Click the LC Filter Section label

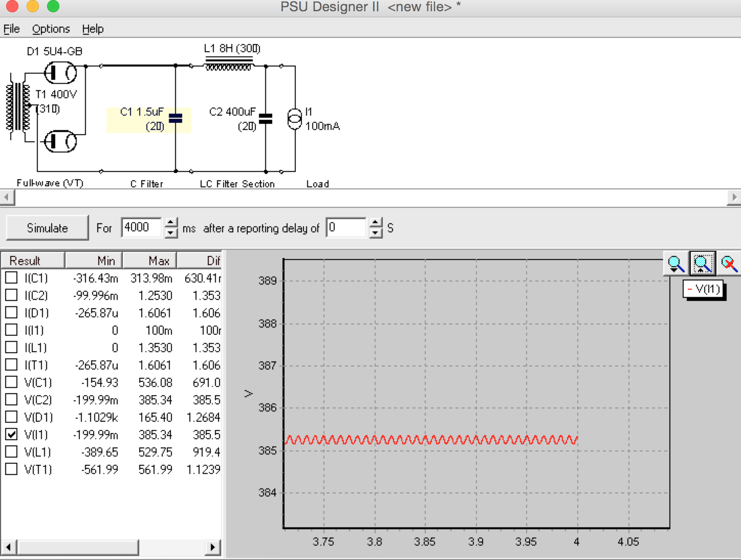(237, 184)
